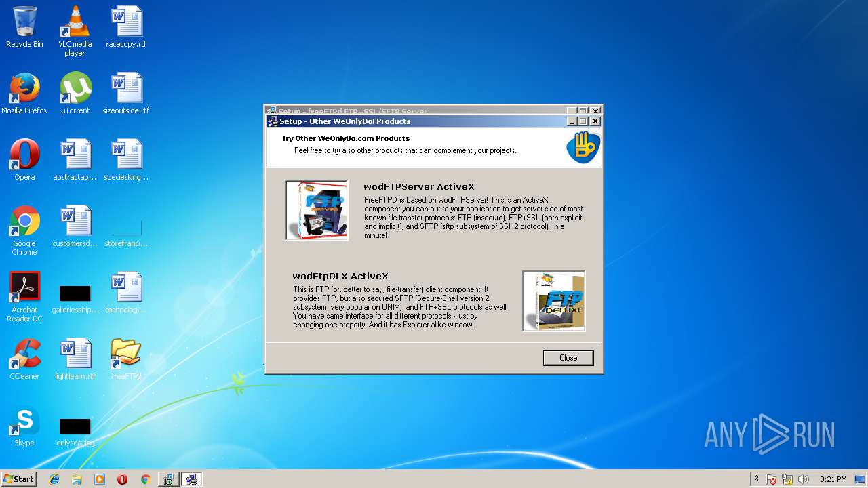This screenshot has height=488, width=868.
Task: Switch to first setup taskbar button
Action: 169,479
